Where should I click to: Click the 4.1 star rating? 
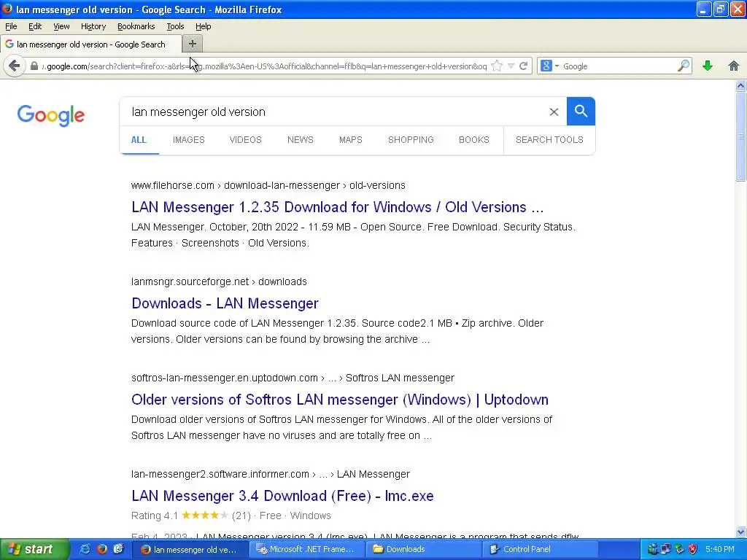point(205,516)
